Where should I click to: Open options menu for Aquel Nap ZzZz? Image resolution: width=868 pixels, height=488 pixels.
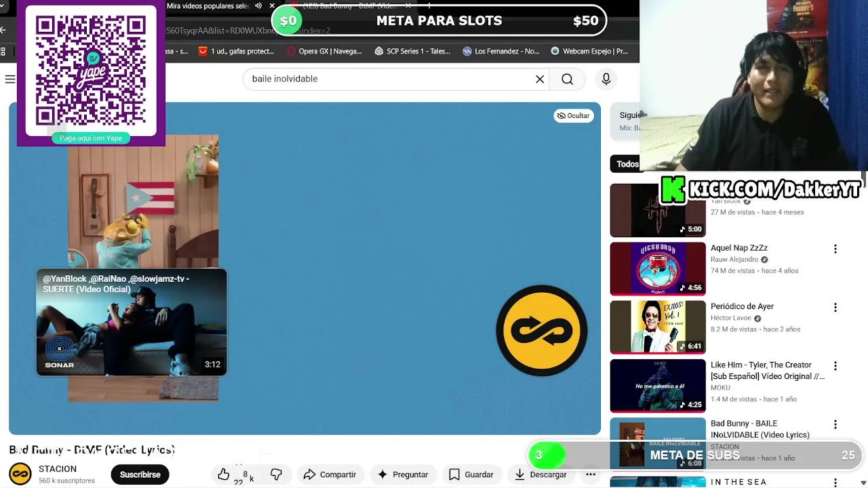835,249
